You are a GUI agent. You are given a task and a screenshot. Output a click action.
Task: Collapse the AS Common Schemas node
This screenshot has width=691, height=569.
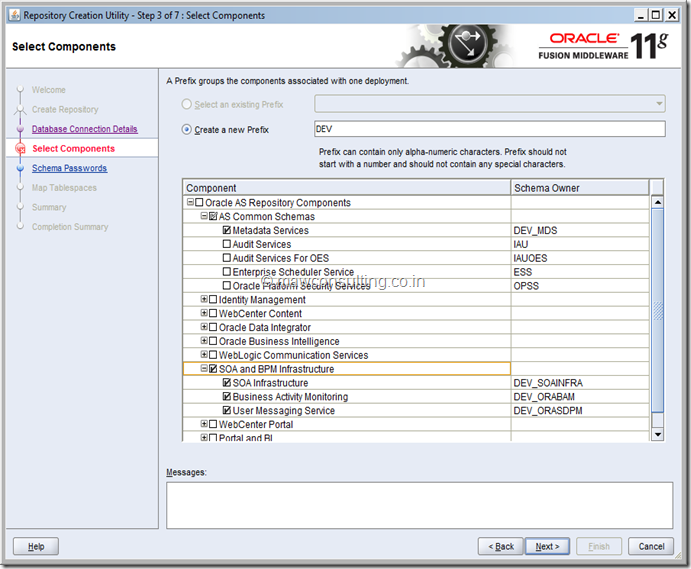pyautogui.click(x=204, y=216)
